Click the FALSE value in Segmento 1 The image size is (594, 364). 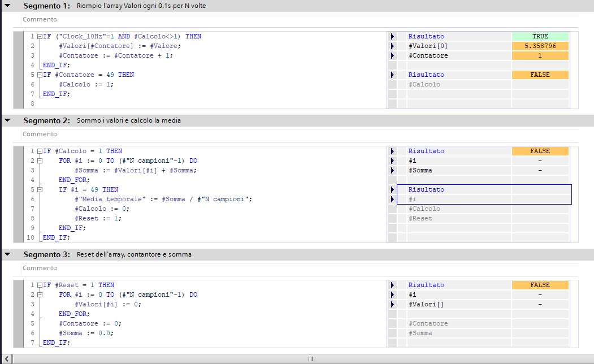(x=540, y=75)
